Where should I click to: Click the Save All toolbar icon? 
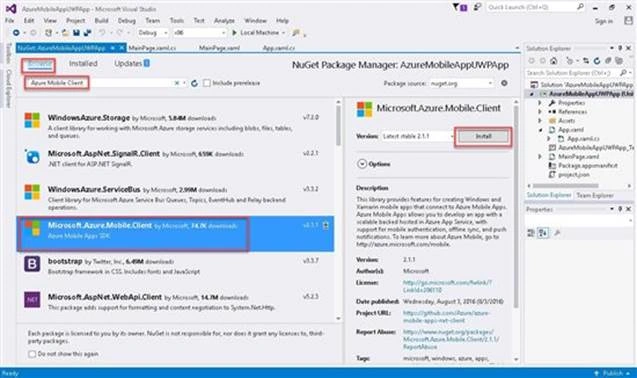point(87,33)
